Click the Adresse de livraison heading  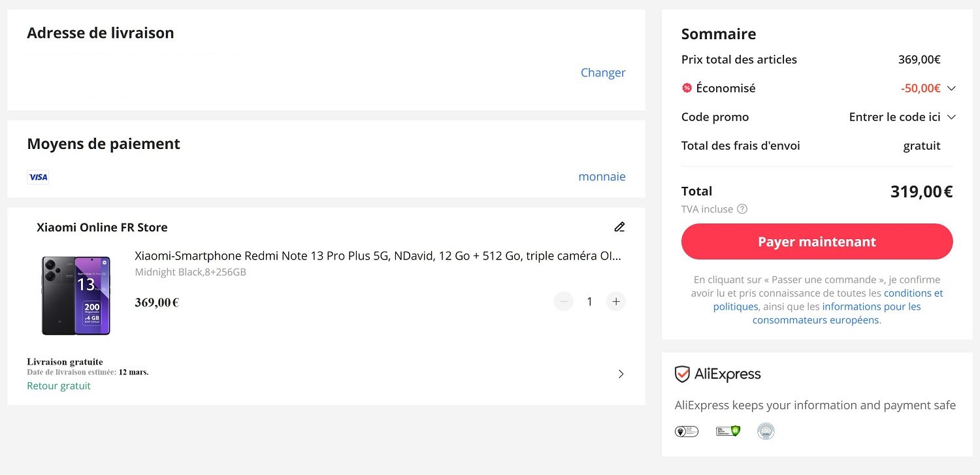pos(101,33)
